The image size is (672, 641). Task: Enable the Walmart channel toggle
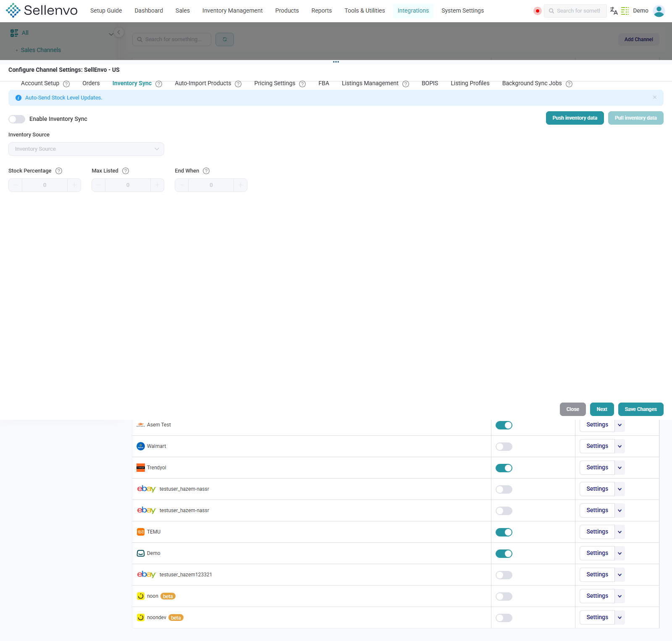coord(504,447)
